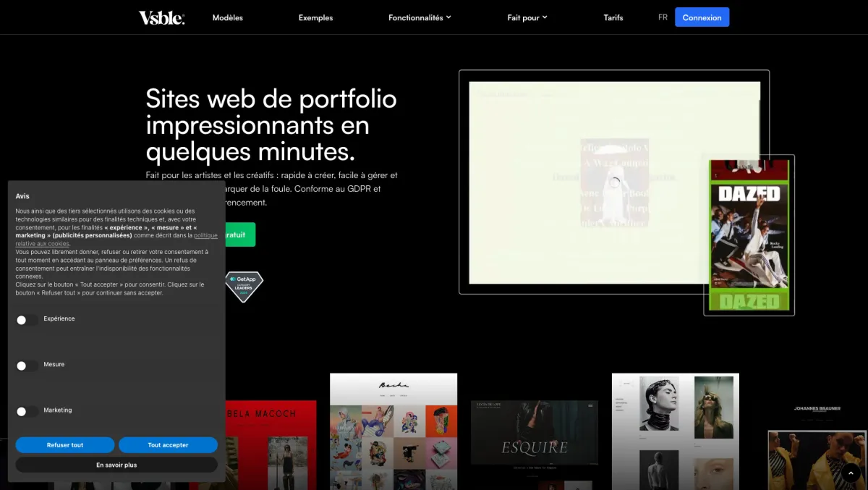Open the Modèles menu item
Image resolution: width=868 pixels, height=490 pixels.
point(228,17)
